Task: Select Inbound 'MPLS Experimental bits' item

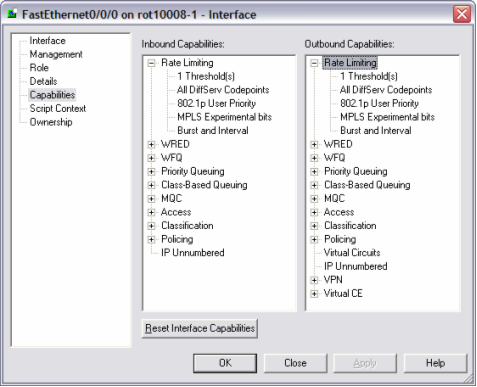Action: [x=224, y=117]
